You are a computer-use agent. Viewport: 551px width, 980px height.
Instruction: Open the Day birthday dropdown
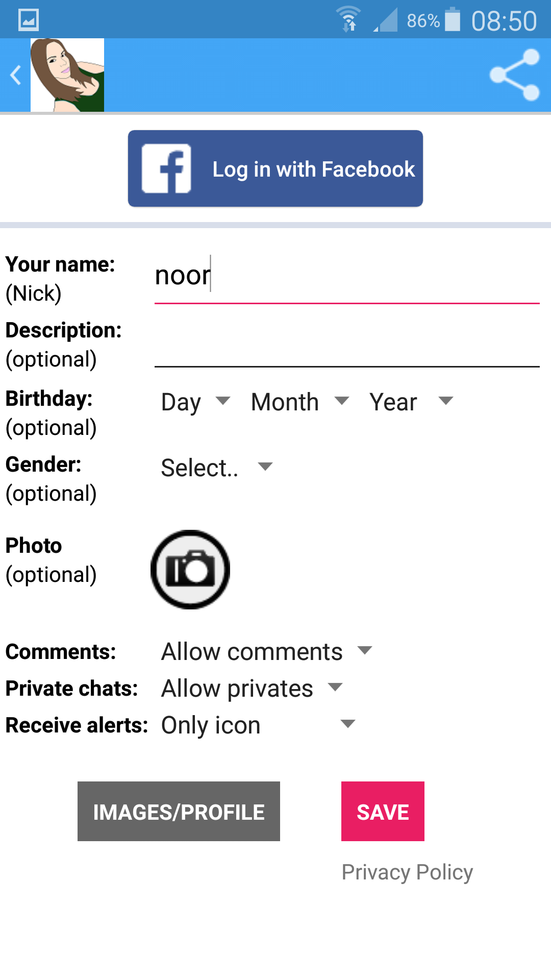pos(195,402)
